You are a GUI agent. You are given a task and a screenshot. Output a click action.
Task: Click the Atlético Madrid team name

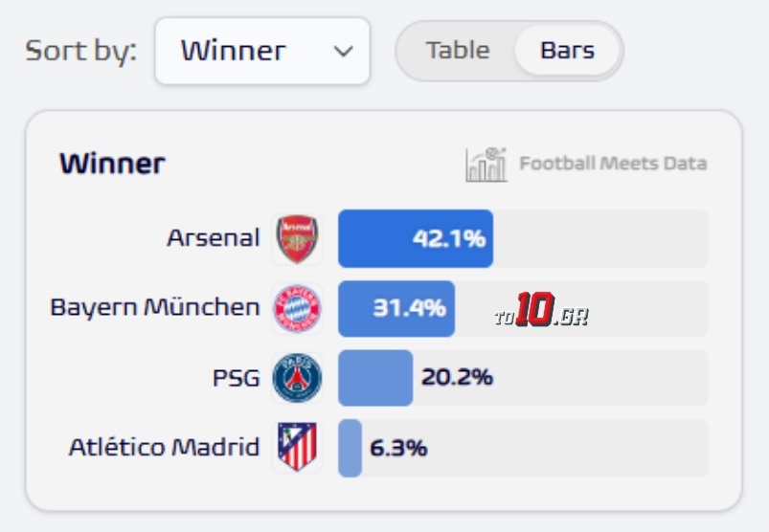[x=164, y=447]
